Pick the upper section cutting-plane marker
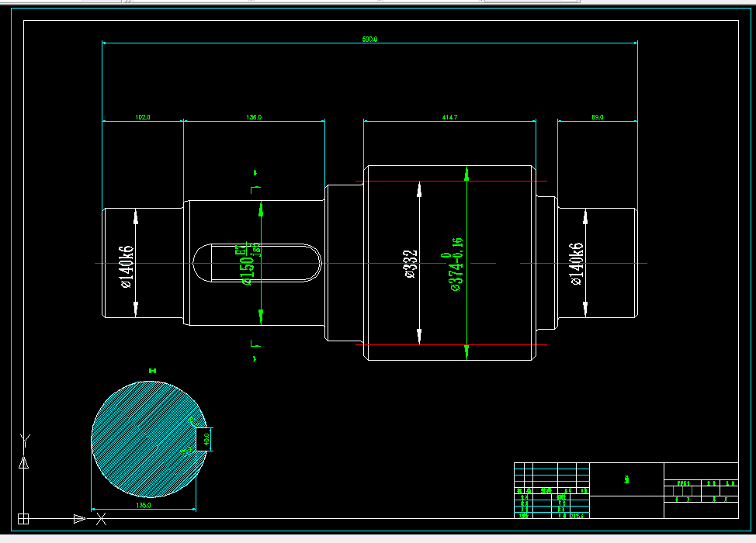 pyautogui.click(x=255, y=189)
